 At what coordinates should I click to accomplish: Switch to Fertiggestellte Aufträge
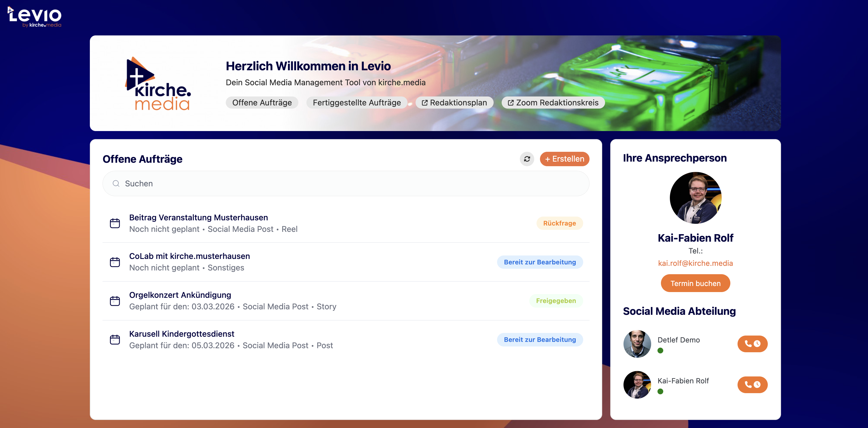(x=357, y=103)
